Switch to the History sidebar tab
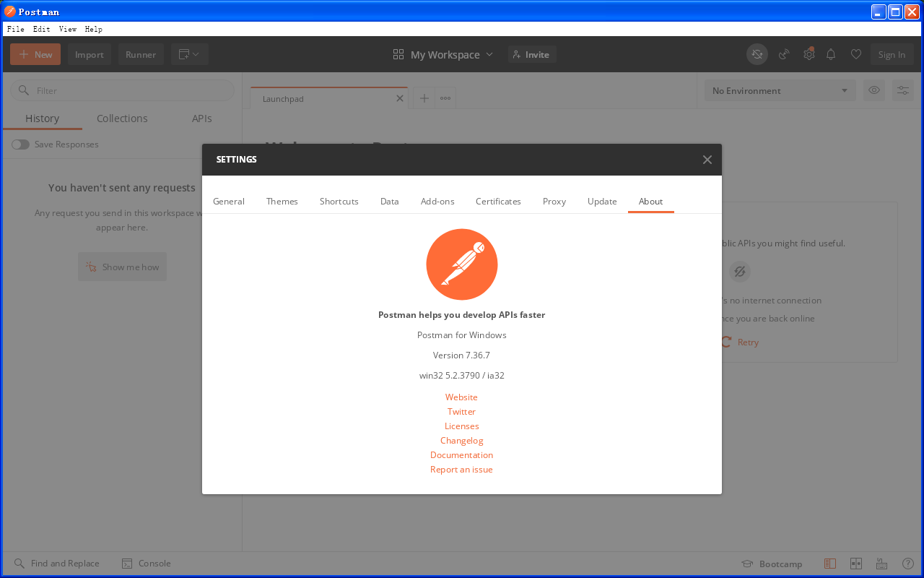This screenshot has height=578, width=924. [42, 118]
